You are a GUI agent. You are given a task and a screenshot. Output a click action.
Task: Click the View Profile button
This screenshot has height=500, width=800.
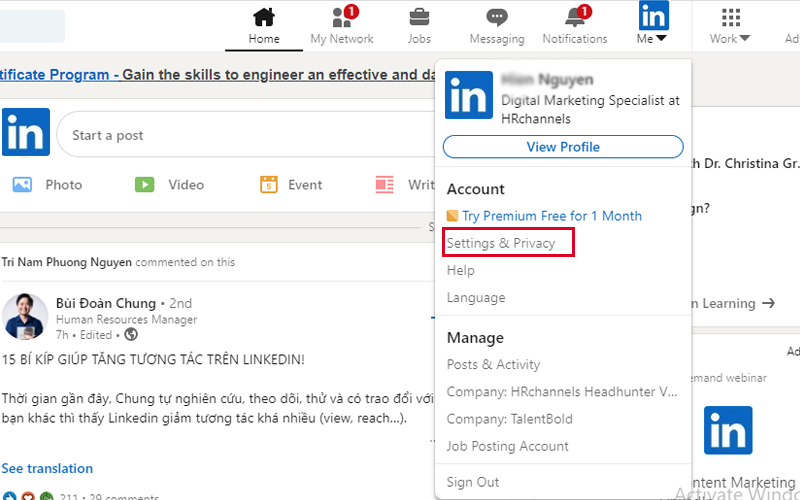(563, 147)
